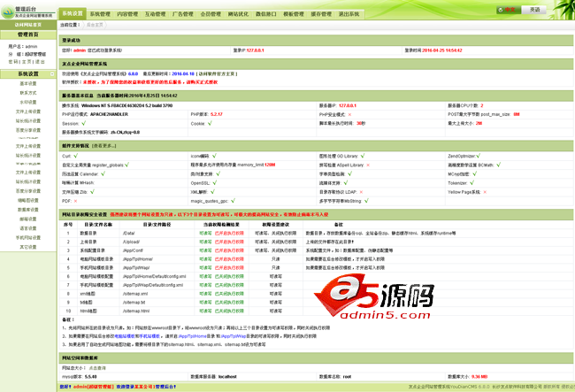
Task: Open 联系方式 in the sidebar
Action: tap(28, 93)
